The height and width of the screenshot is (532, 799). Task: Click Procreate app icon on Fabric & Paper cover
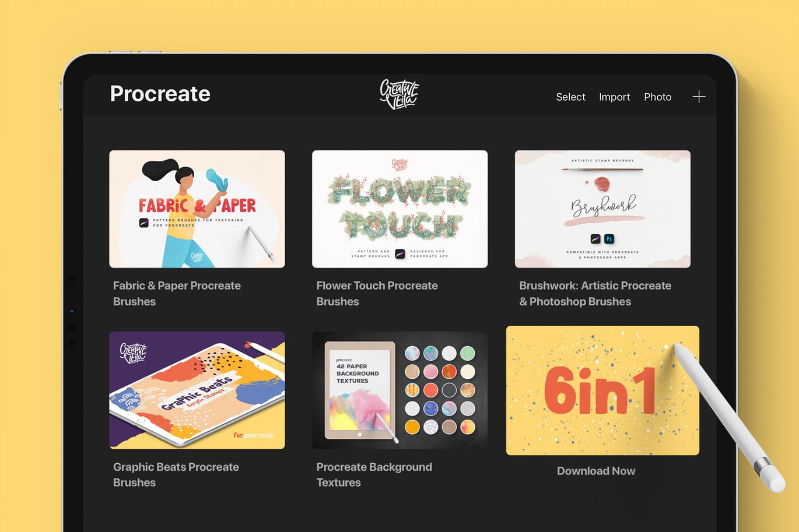click(144, 223)
